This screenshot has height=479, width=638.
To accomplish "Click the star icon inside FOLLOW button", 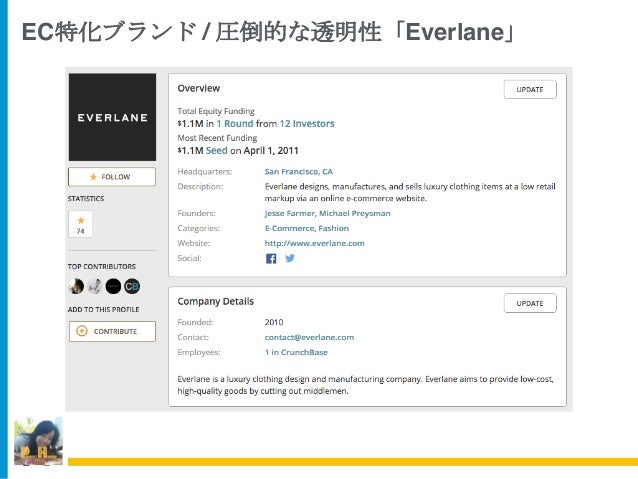I will tap(93, 177).
